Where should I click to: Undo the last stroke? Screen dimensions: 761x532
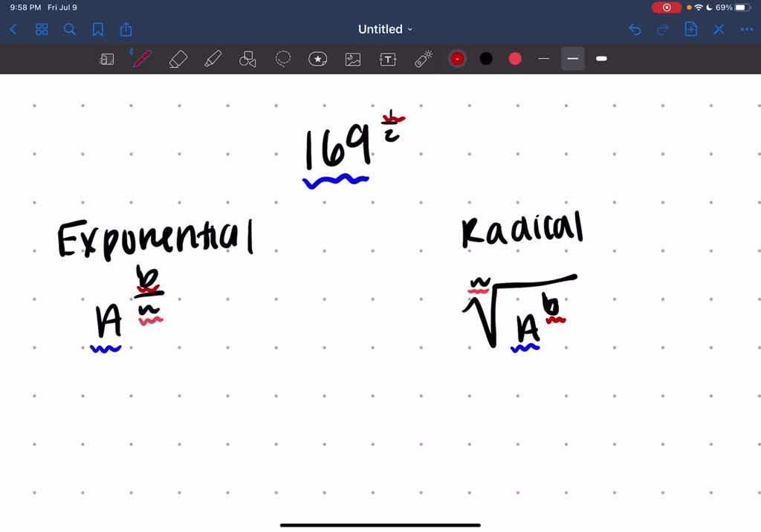click(634, 30)
